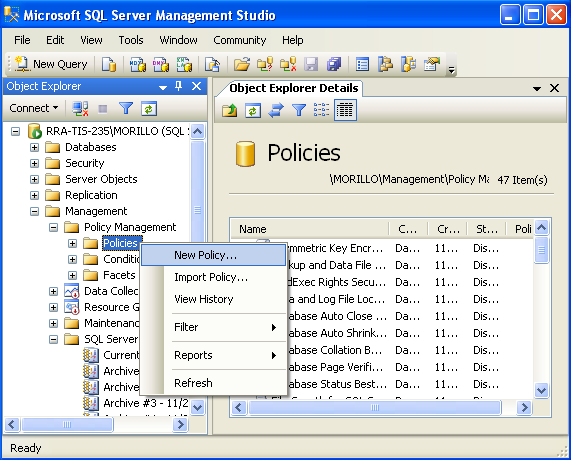
Task: Click the New Query toolbar button
Action: (x=51, y=64)
